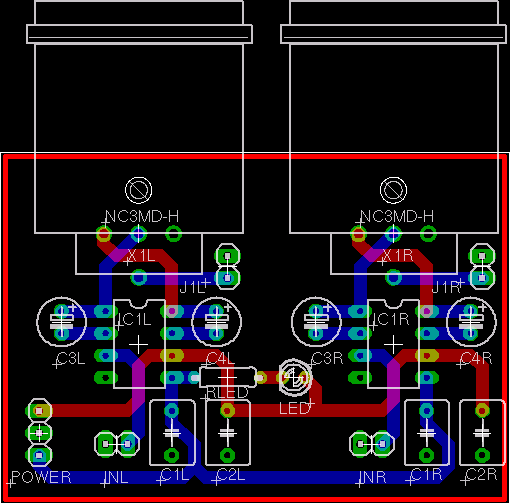This screenshot has width=510, height=504.
Task: Click the capacitor symbol inside C4L circle
Action: (217, 322)
